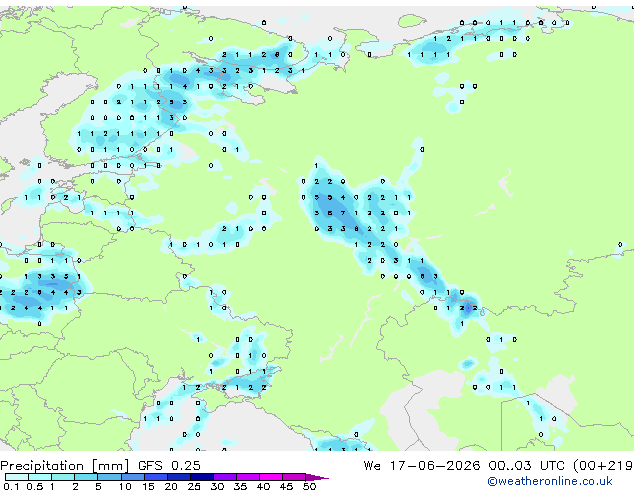Select the 20–25 mm legend swatch
The image size is (634, 490).
178,477
